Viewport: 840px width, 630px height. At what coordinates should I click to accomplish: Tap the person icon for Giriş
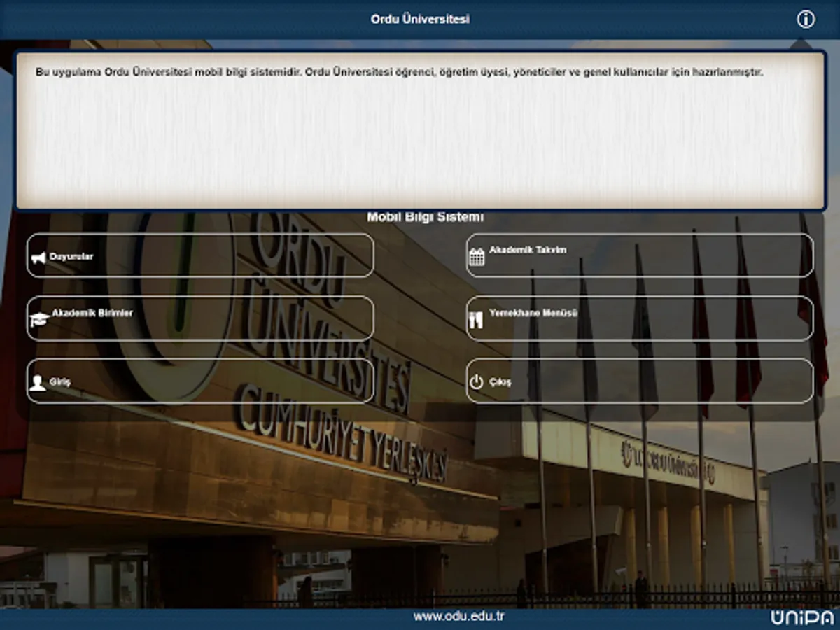(38, 383)
